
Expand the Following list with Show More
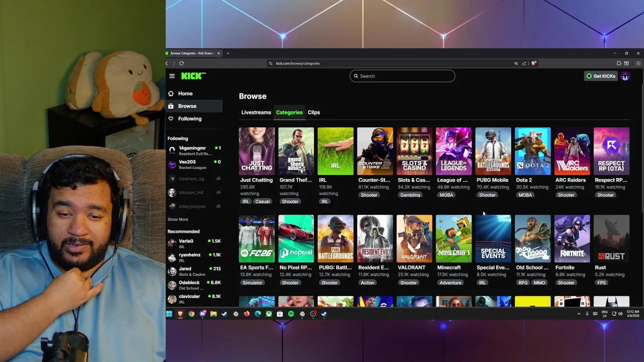pos(178,219)
